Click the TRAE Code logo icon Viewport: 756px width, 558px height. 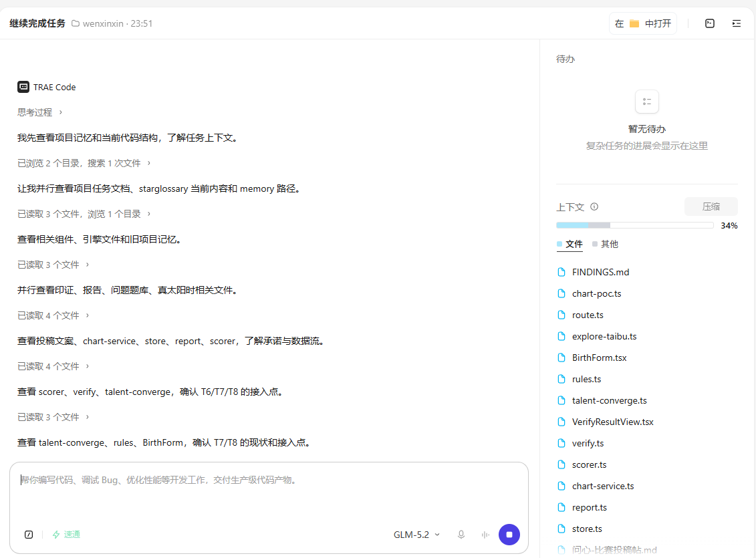tap(23, 87)
